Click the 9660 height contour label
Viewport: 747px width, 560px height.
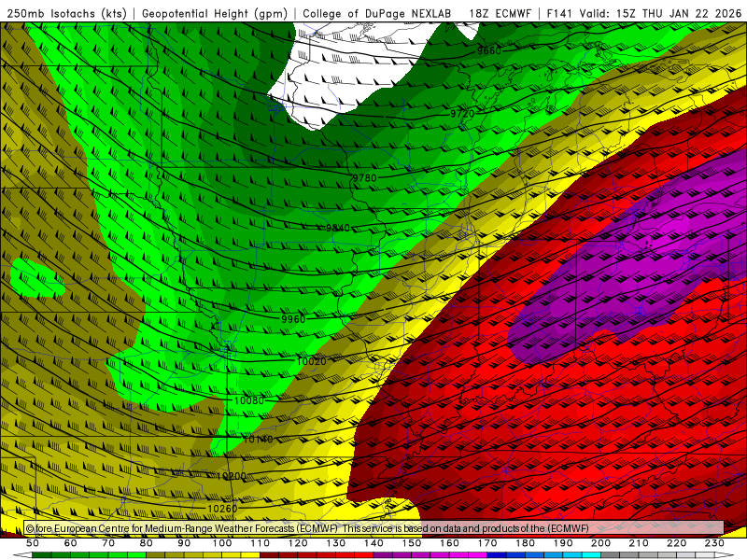coord(488,50)
